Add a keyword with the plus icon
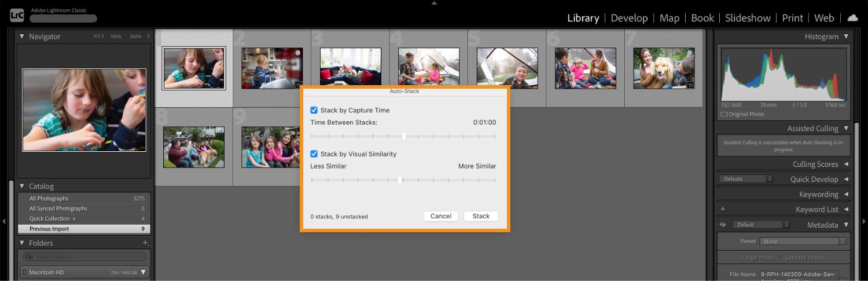This screenshot has height=281, width=868. coord(722,209)
